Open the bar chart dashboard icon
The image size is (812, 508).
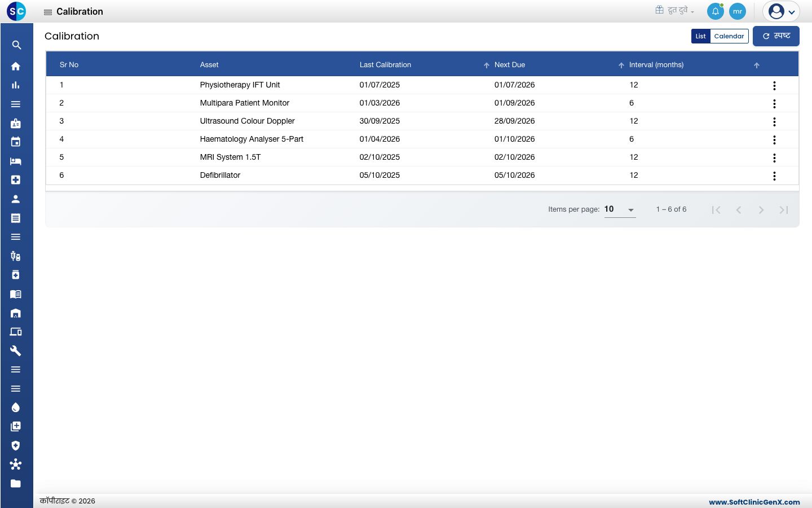point(16,85)
